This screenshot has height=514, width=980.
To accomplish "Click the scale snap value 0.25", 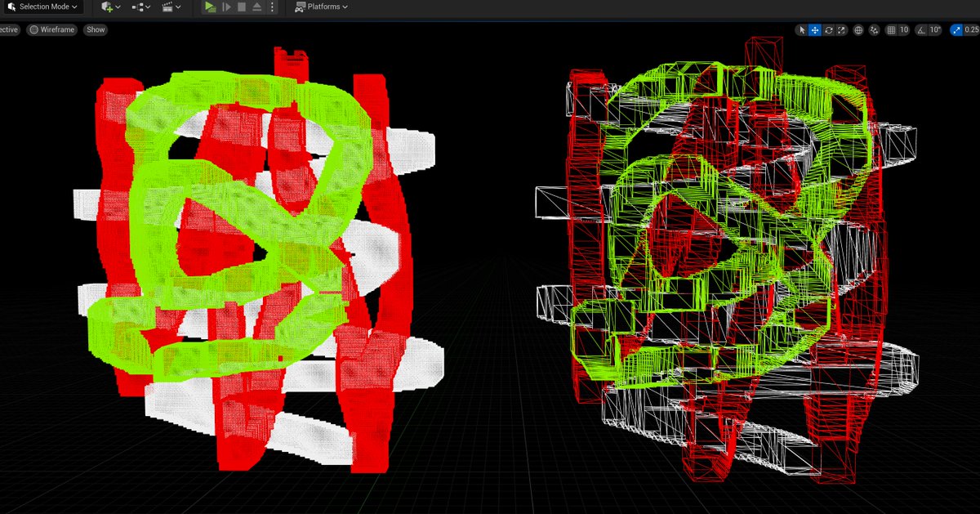I will 972,29.
